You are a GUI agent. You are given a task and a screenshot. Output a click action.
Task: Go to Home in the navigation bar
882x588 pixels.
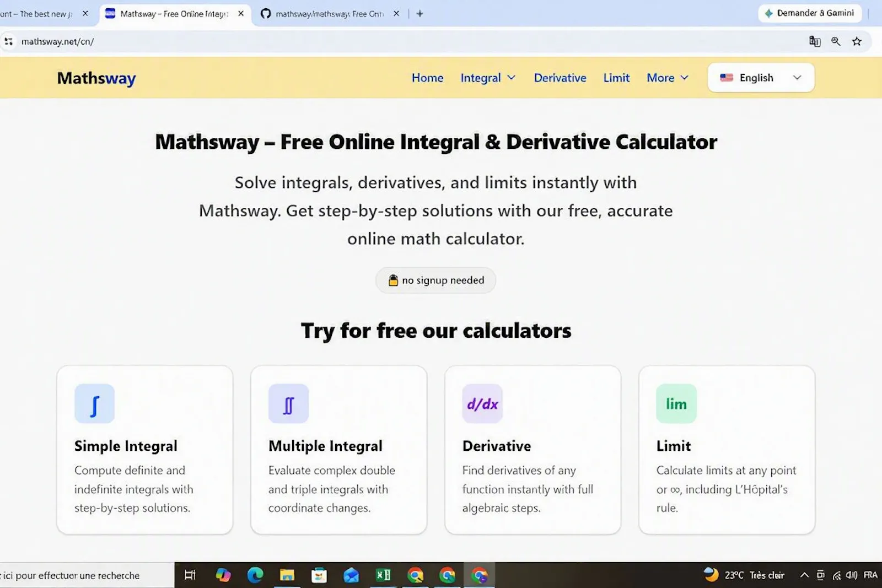427,78
